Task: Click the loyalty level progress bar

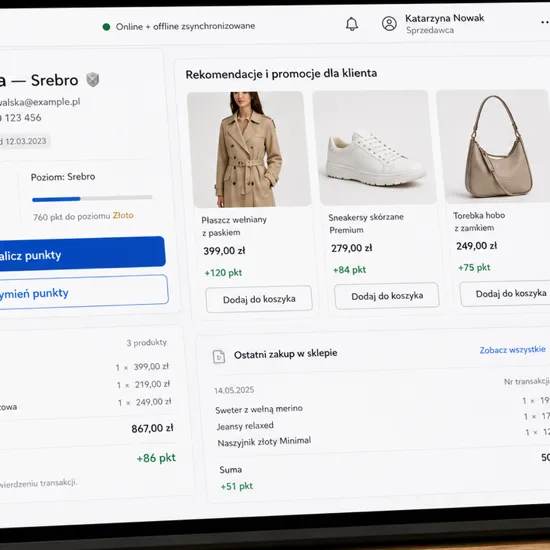Action: [x=92, y=199]
